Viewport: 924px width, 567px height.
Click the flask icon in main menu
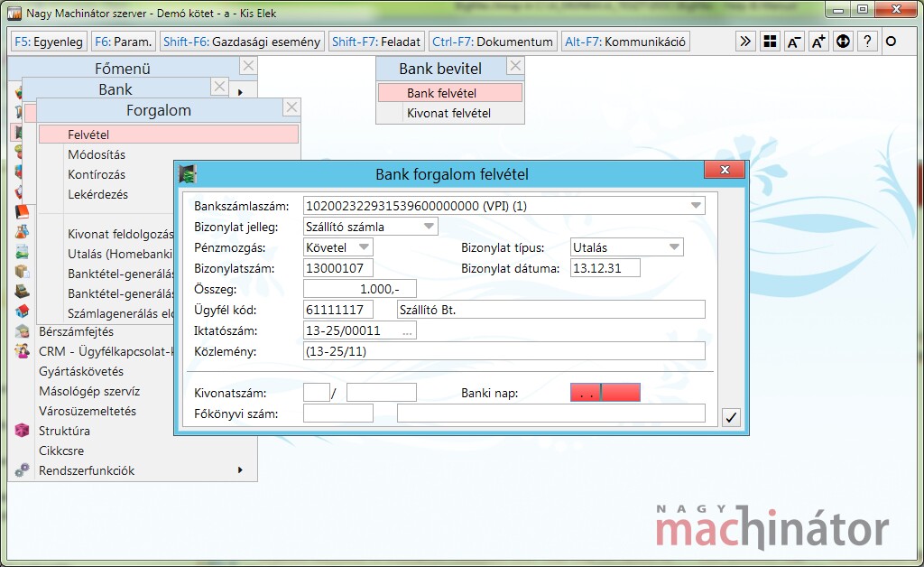point(22,232)
